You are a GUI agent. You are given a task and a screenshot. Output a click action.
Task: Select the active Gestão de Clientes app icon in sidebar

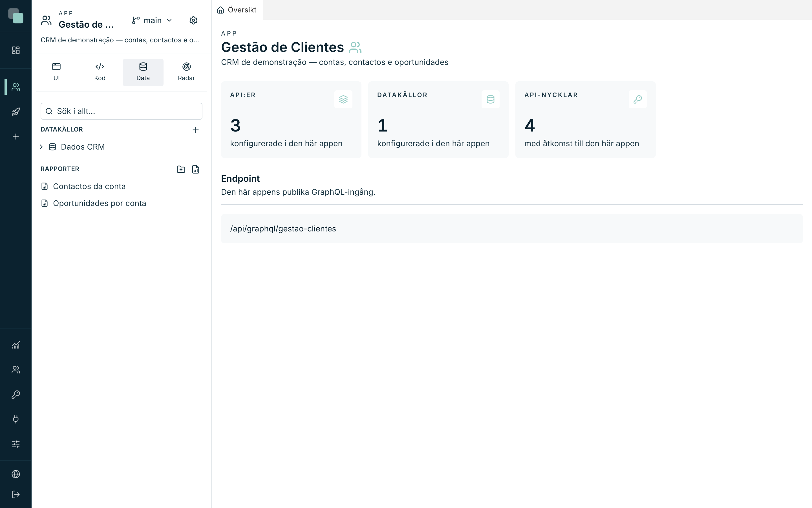coord(16,87)
